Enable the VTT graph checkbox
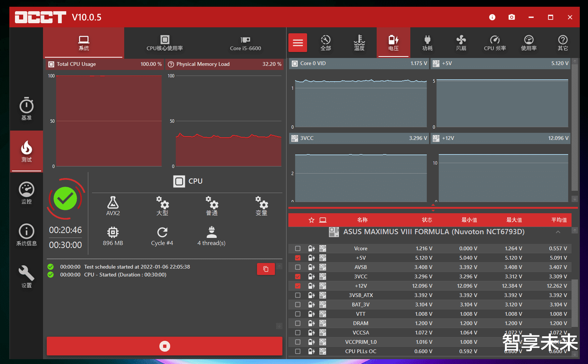The width and height of the screenshot is (588, 364). pos(298,314)
